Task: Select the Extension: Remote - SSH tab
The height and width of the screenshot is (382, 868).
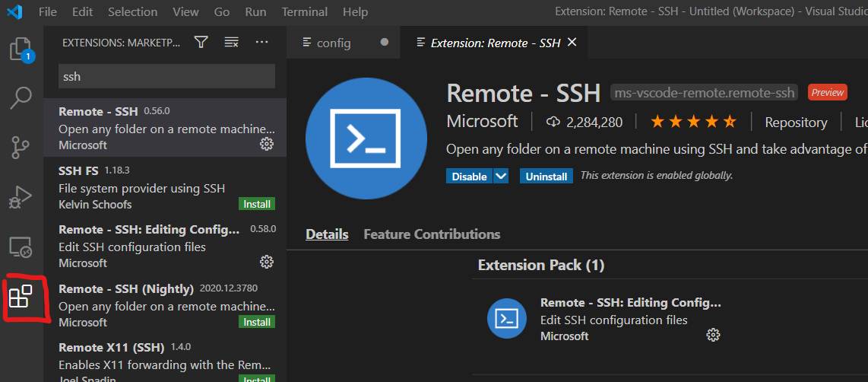Action: coord(494,42)
